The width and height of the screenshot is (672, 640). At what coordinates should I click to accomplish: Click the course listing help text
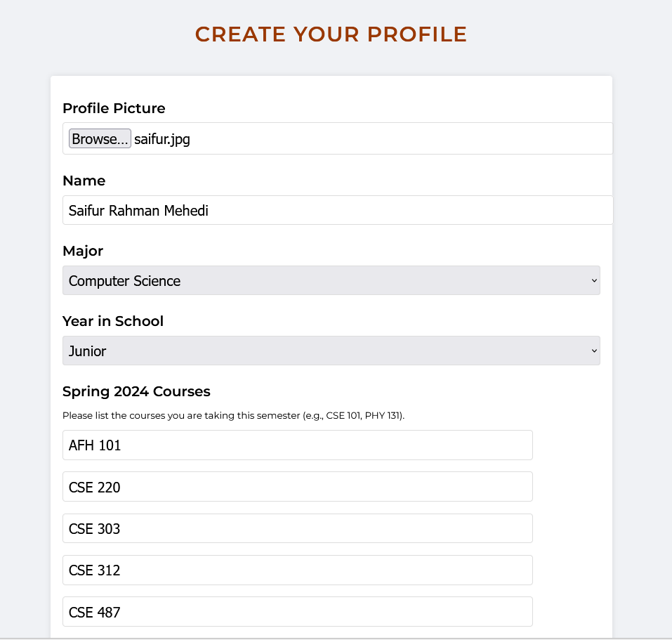tap(233, 415)
